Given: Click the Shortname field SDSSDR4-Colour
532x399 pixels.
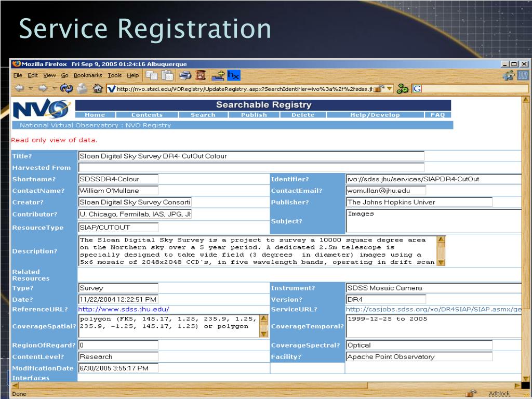Looking at the screenshot, I should point(118,179).
